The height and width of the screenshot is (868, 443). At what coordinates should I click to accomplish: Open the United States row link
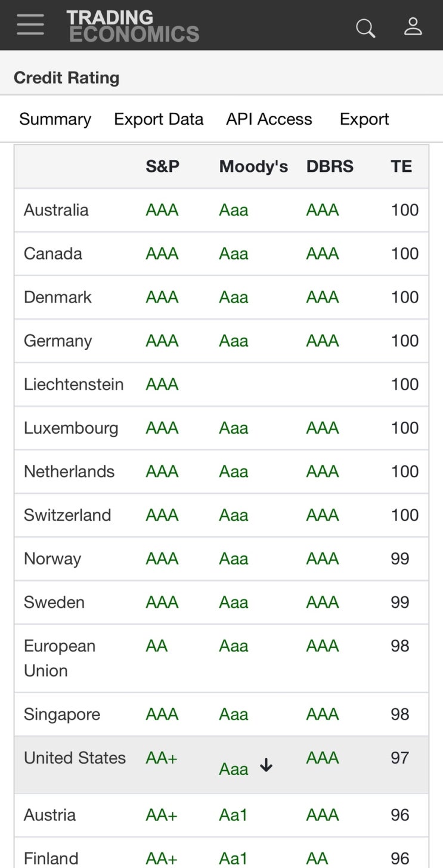pyautogui.click(x=75, y=758)
